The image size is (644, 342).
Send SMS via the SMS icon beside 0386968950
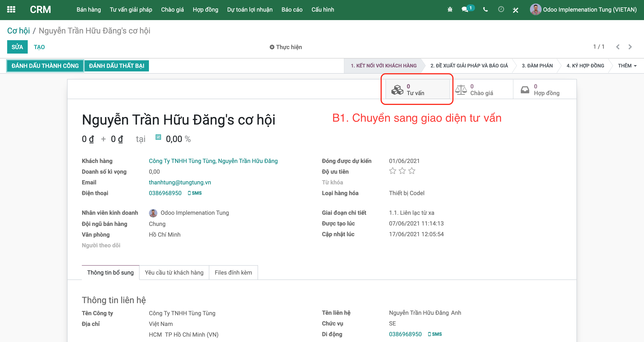tap(195, 193)
